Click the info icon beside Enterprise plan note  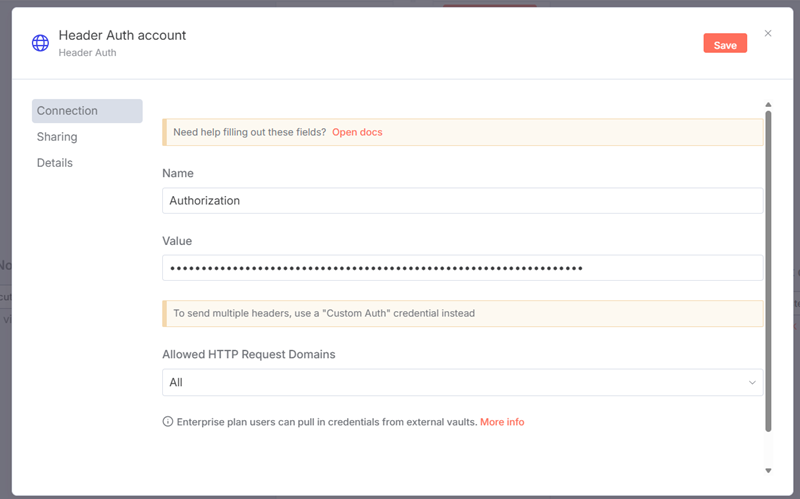point(168,422)
